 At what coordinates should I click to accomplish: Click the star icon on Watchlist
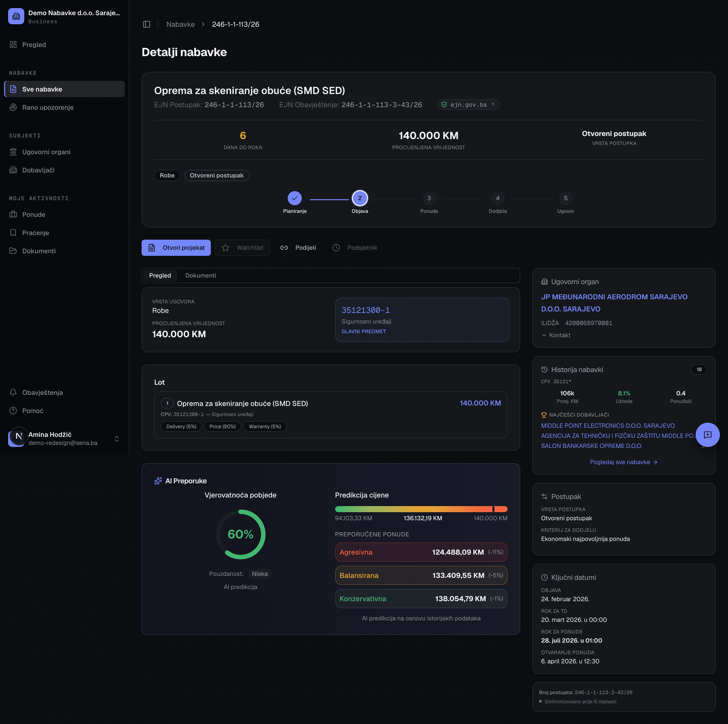click(225, 248)
